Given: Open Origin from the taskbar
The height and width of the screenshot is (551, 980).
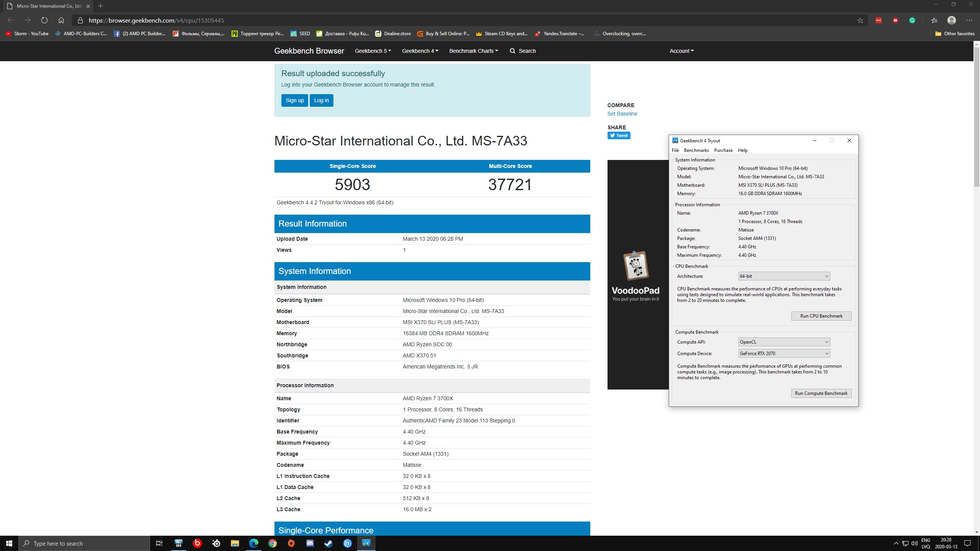Looking at the screenshot, I should [291, 543].
